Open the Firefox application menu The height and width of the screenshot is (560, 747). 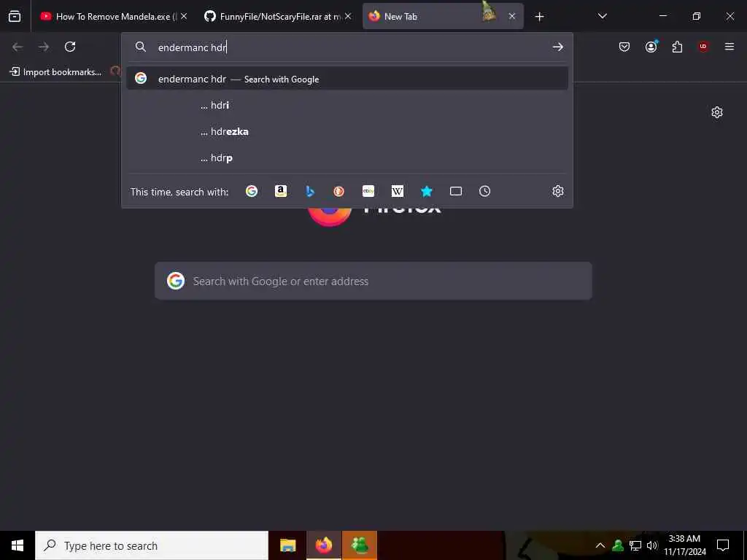[729, 47]
